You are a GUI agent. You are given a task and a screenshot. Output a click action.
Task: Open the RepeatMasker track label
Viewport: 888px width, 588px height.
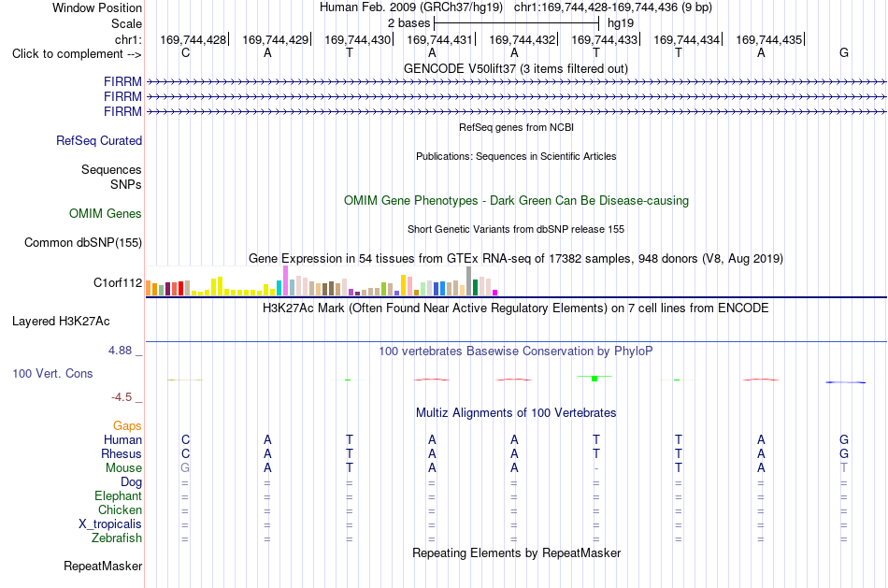(x=103, y=566)
